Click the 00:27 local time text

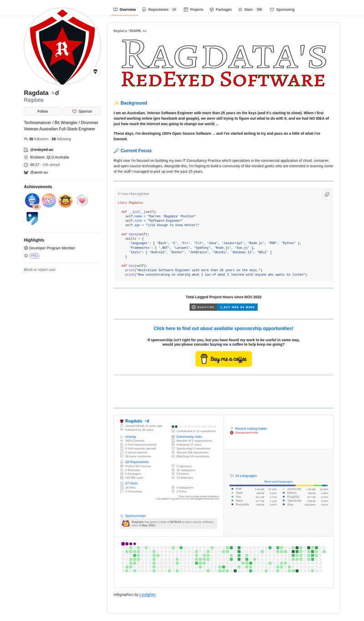[x=35, y=165]
